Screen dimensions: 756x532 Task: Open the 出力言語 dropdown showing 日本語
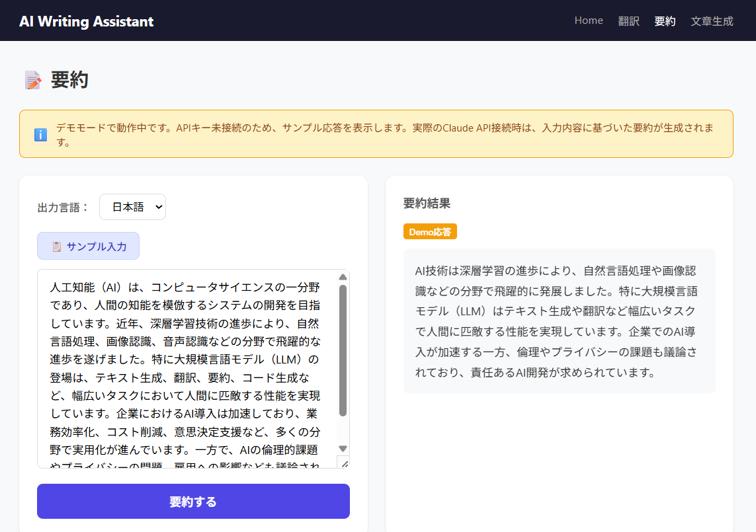[132, 207]
